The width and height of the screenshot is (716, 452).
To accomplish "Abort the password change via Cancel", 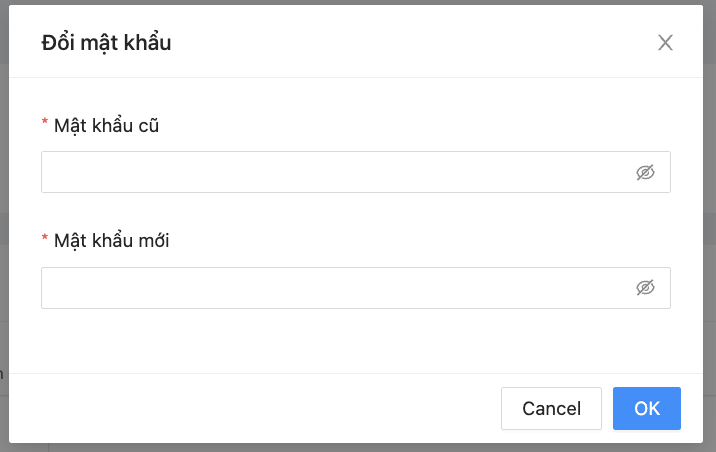I will (551, 408).
